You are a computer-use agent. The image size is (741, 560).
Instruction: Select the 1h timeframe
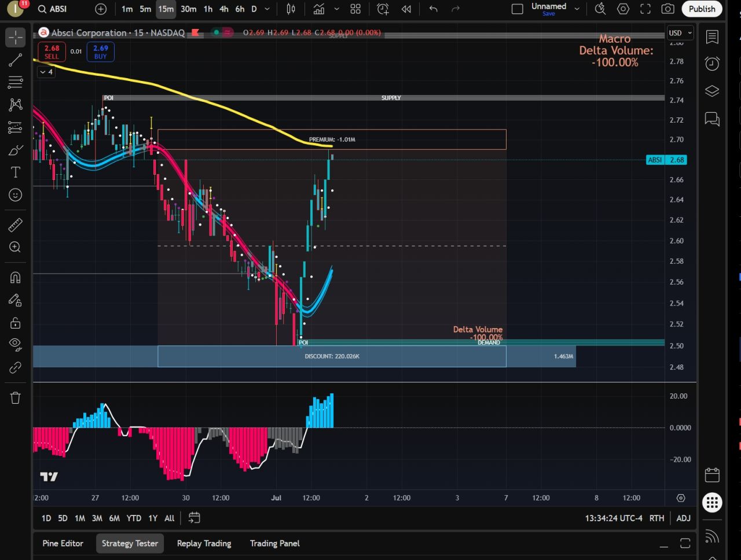pos(208,9)
